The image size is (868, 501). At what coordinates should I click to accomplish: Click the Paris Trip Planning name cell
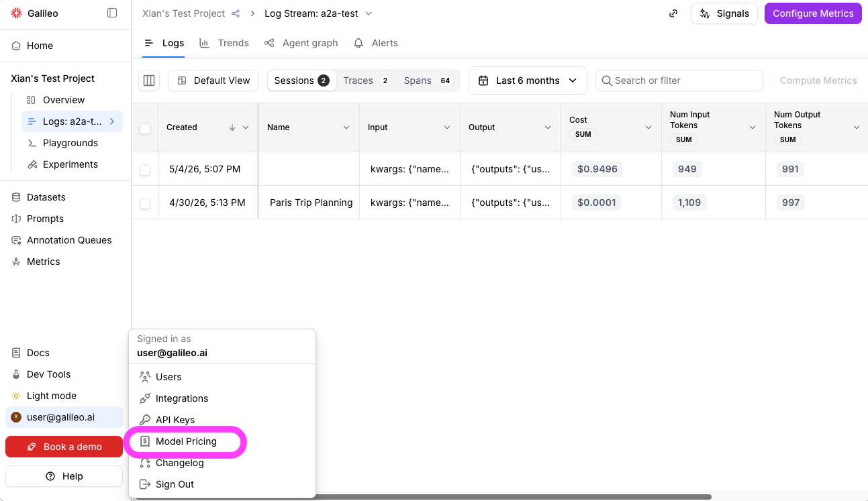point(311,203)
